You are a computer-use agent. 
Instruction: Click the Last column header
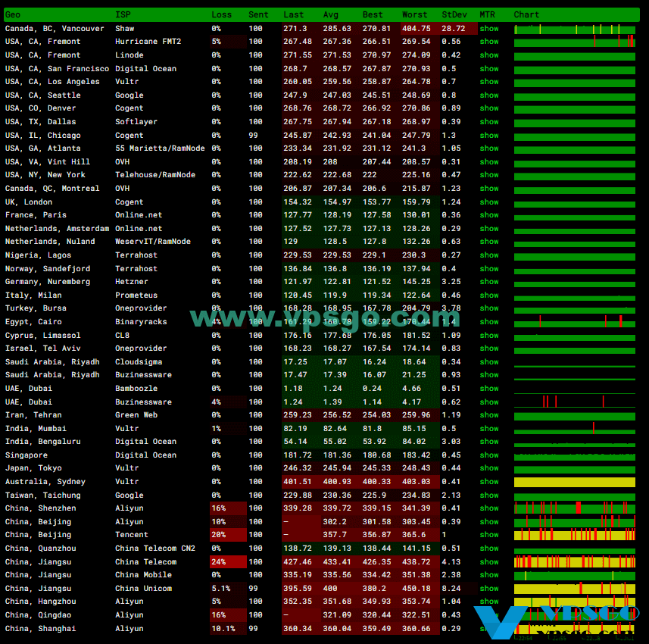coord(294,15)
